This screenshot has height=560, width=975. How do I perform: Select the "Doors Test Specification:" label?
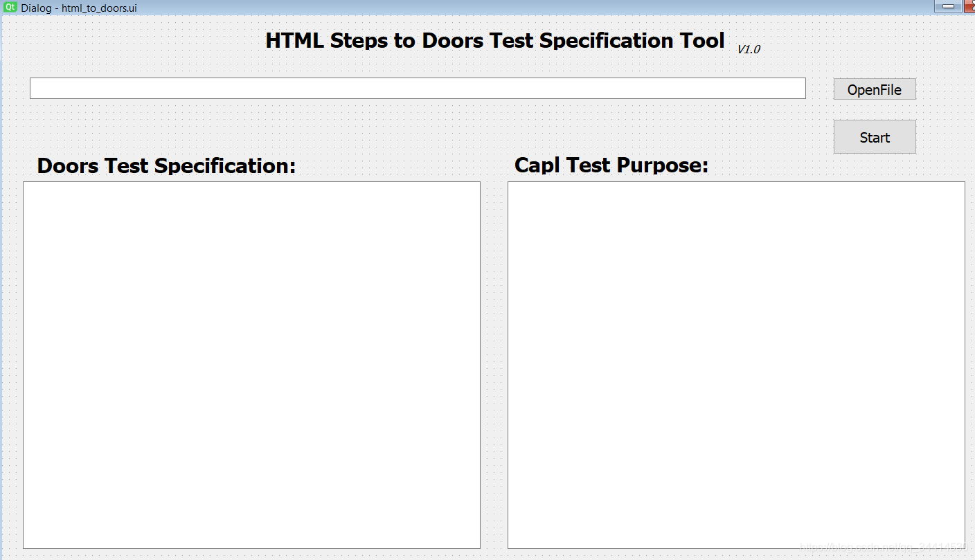click(x=166, y=165)
